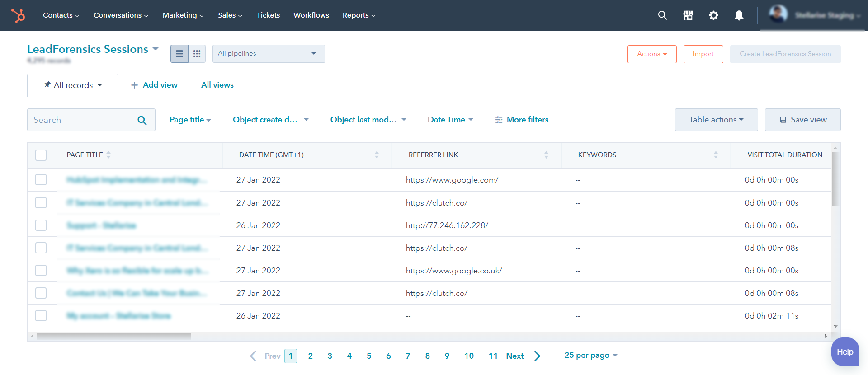Sort by Keywords column arrows
868x375 pixels.
(x=716, y=155)
